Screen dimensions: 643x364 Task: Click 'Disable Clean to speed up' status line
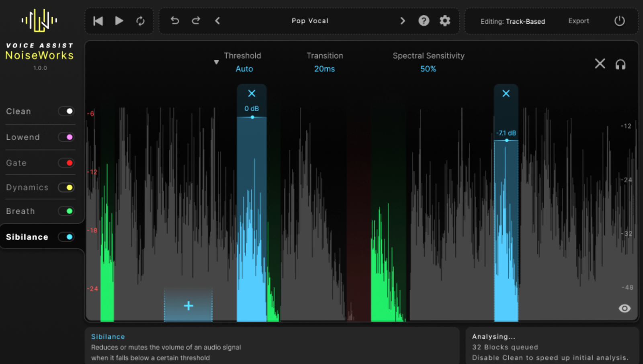(x=550, y=358)
